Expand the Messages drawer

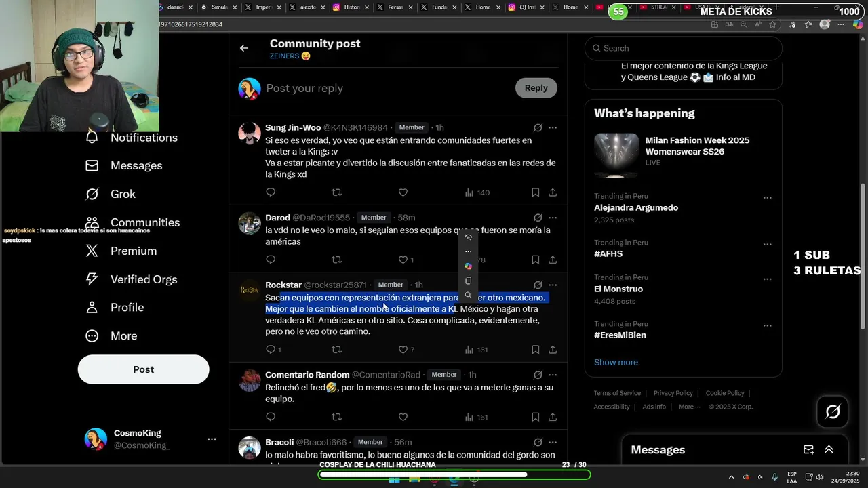(x=829, y=450)
